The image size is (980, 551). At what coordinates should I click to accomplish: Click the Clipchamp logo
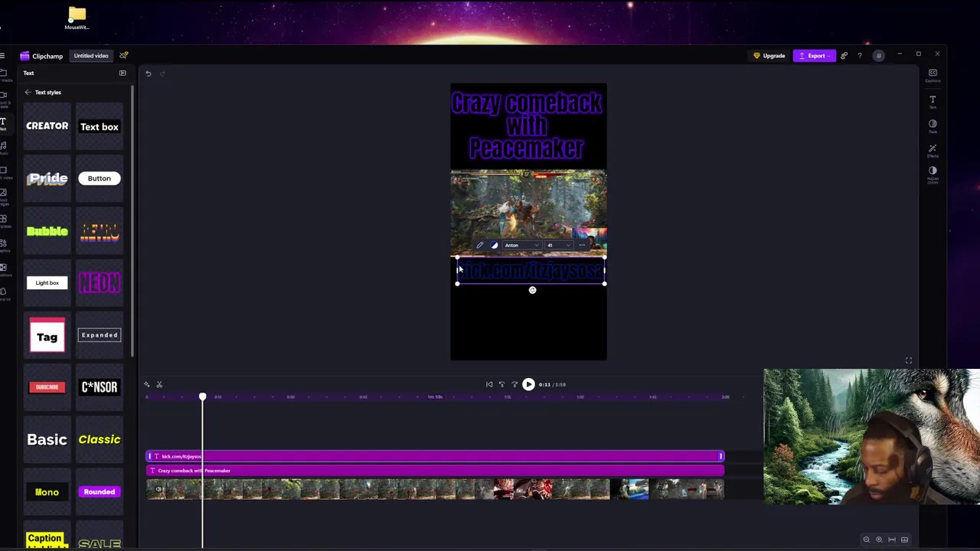pos(41,56)
